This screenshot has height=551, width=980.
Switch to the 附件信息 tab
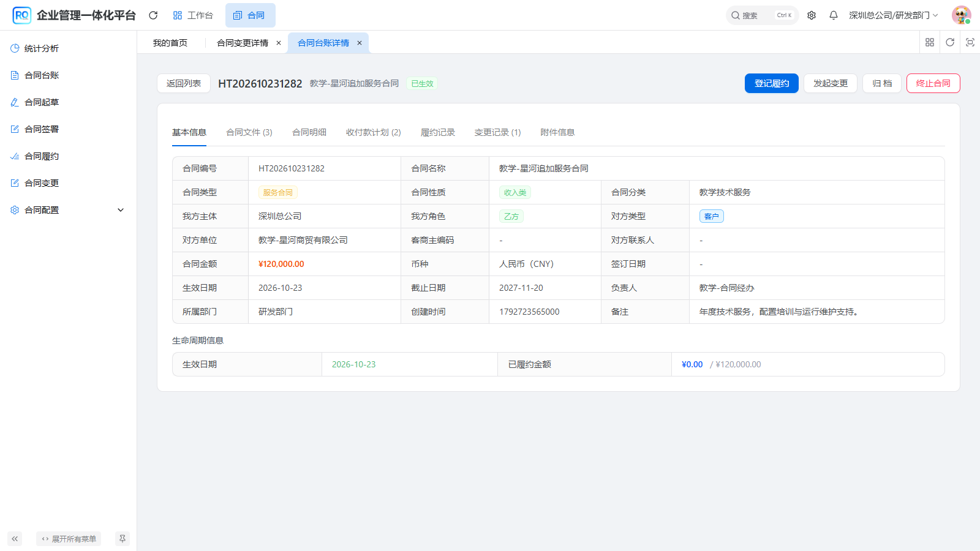[x=557, y=132]
